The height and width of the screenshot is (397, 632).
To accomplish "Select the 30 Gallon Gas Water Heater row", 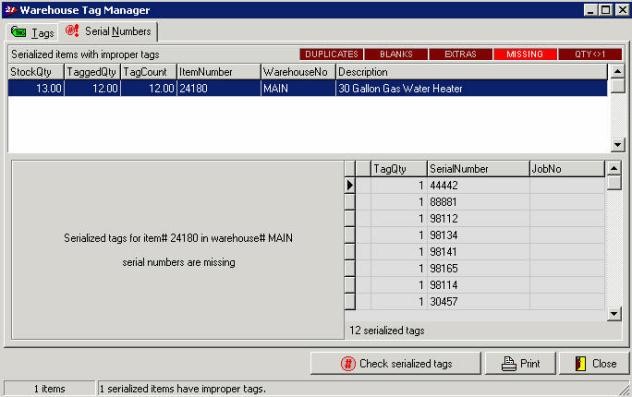I will click(x=308, y=88).
